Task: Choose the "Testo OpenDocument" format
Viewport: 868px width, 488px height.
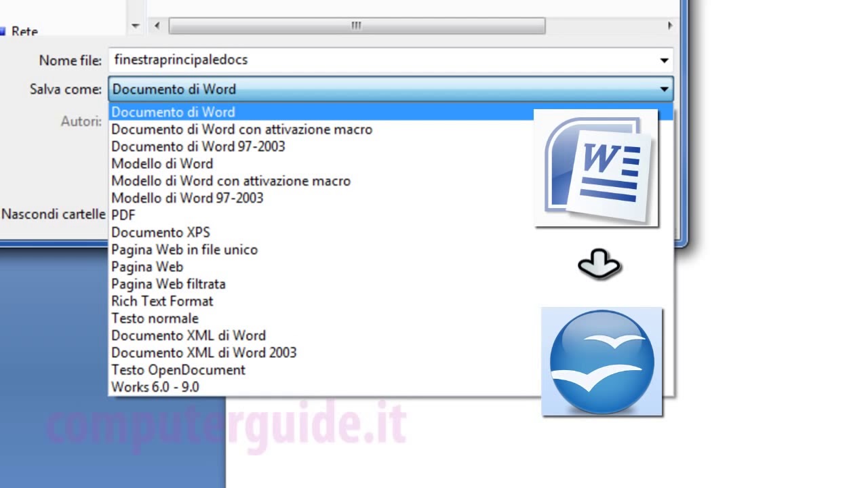Action: point(391,369)
